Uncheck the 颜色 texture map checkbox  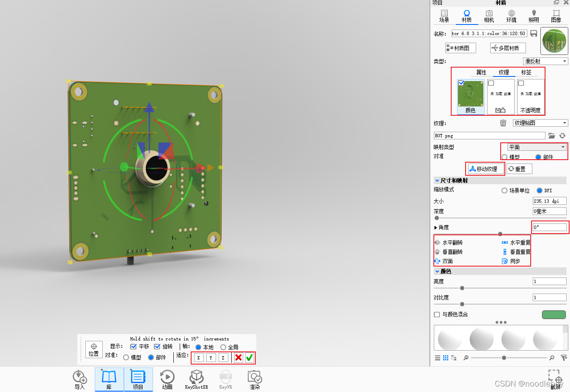tap(461, 83)
